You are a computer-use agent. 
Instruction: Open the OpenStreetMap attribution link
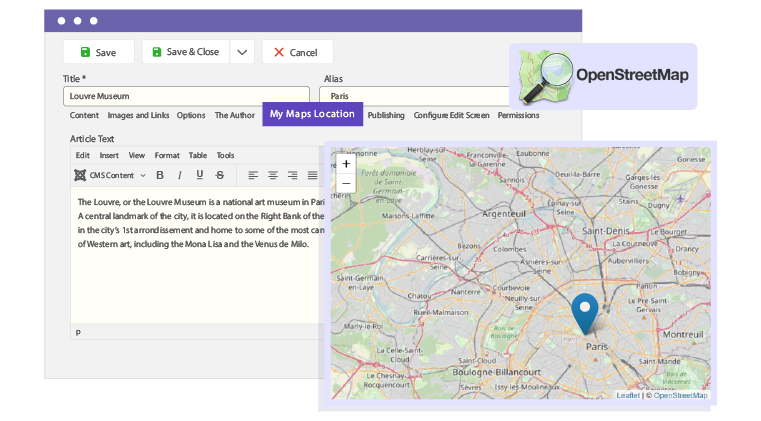pos(680,395)
